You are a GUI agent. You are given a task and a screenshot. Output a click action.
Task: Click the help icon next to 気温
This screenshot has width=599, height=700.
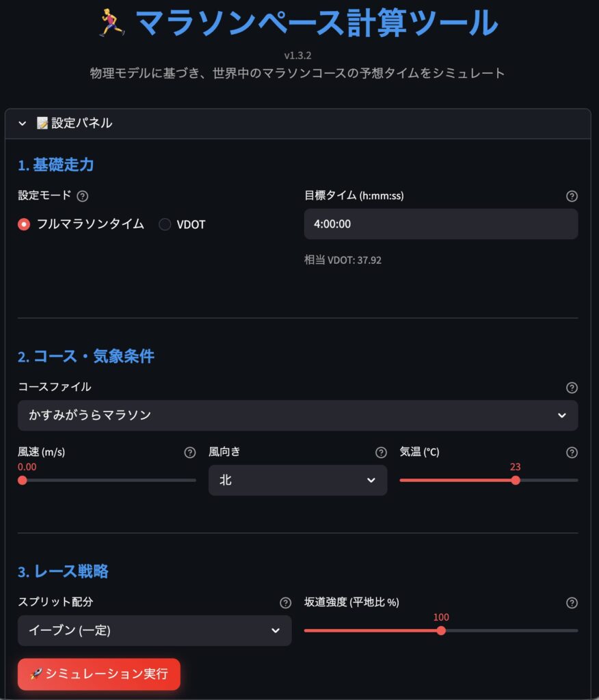[572, 452]
